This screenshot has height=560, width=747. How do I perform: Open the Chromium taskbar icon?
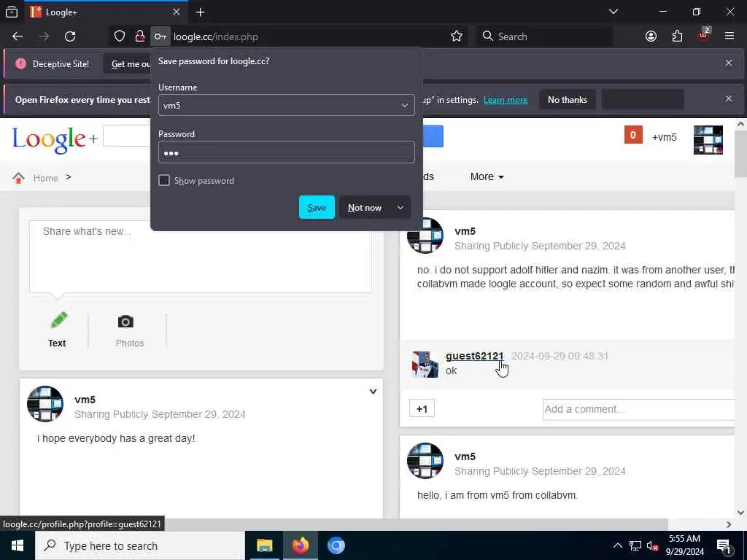336,545
